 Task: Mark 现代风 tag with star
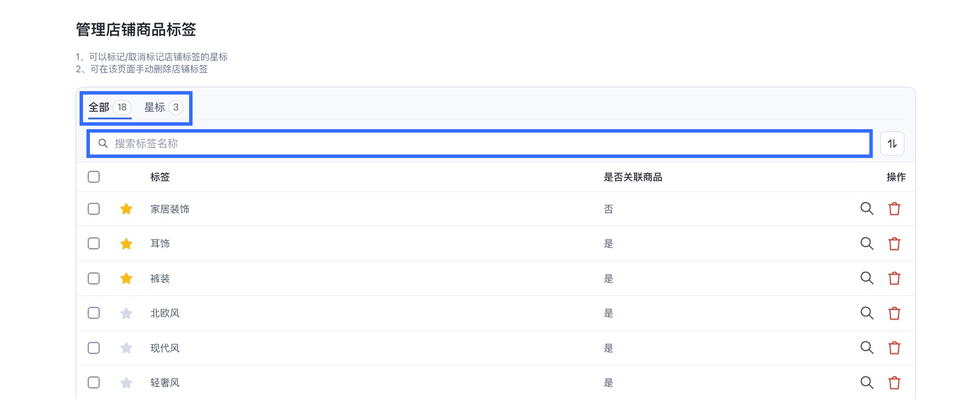tap(126, 348)
